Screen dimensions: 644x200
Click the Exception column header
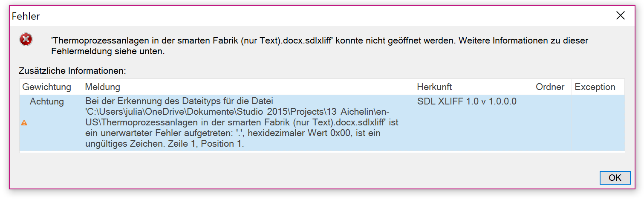point(598,87)
